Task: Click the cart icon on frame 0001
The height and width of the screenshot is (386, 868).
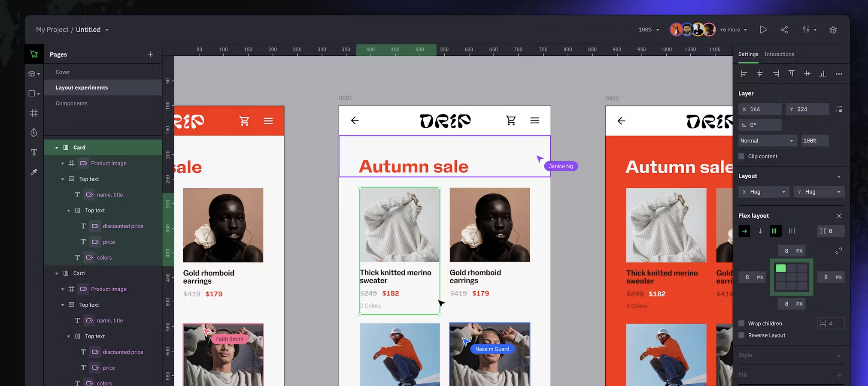Action: point(511,121)
